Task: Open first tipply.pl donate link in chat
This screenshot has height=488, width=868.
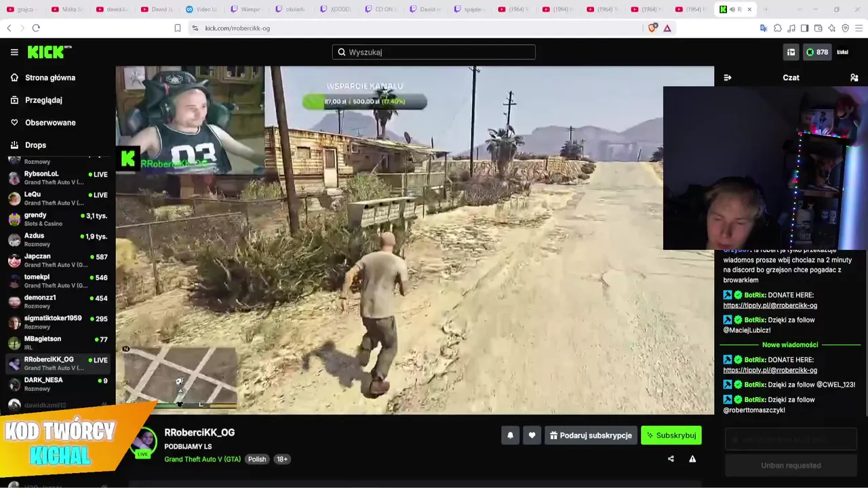Action: click(770, 306)
